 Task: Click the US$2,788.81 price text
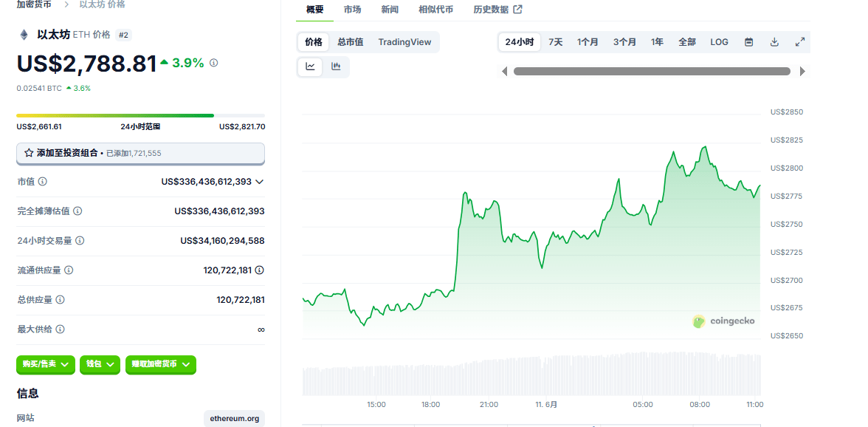point(87,64)
